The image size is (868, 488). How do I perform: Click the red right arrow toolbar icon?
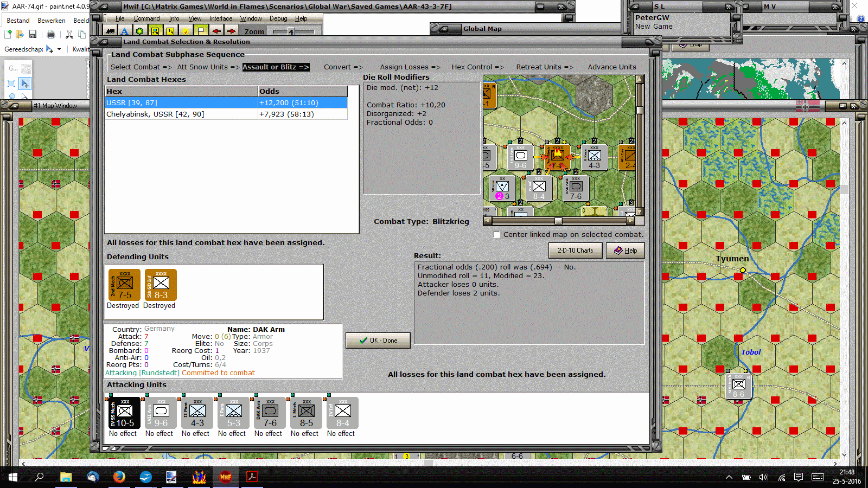(231, 31)
